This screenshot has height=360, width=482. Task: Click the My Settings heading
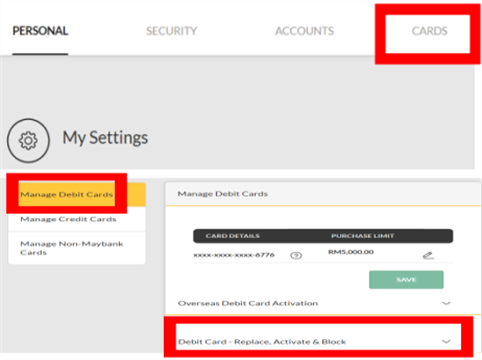coord(105,138)
